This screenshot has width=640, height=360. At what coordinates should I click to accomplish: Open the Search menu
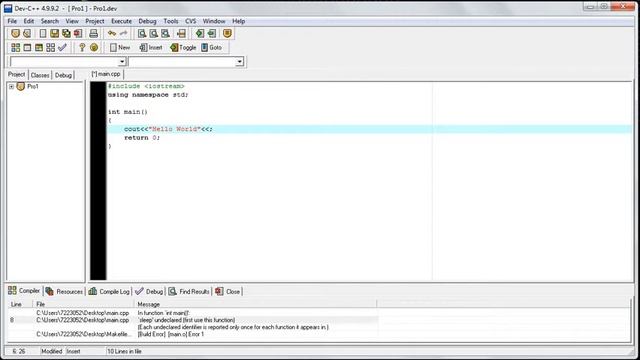[50, 21]
